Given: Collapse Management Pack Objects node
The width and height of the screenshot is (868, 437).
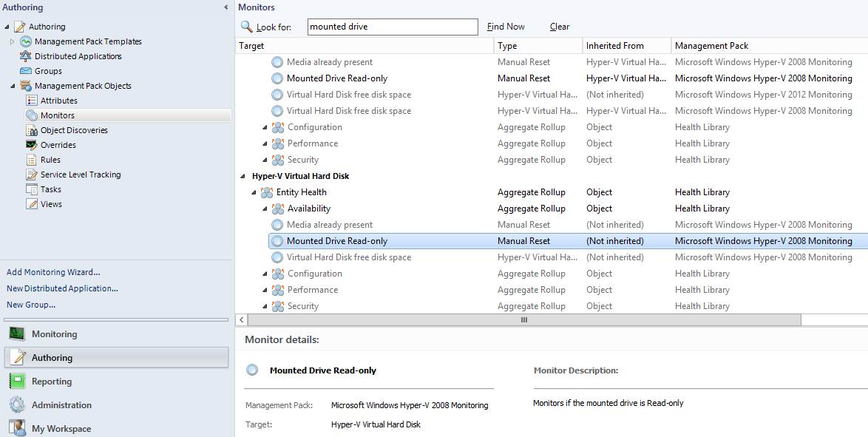Looking at the screenshot, I should click(x=12, y=86).
